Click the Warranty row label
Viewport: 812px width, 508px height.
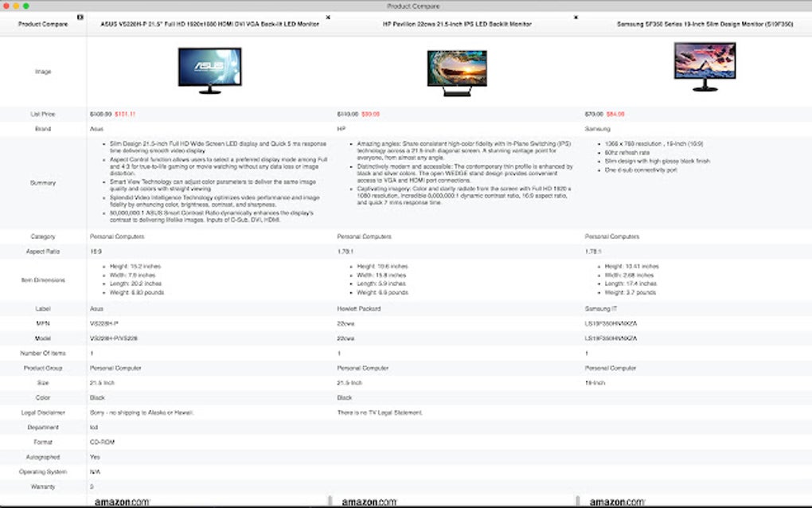pyautogui.click(x=43, y=485)
